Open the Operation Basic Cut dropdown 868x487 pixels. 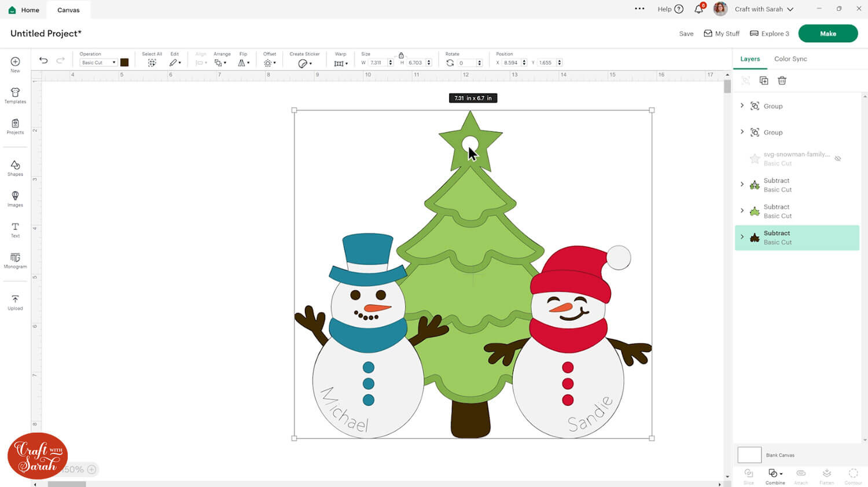(x=98, y=63)
